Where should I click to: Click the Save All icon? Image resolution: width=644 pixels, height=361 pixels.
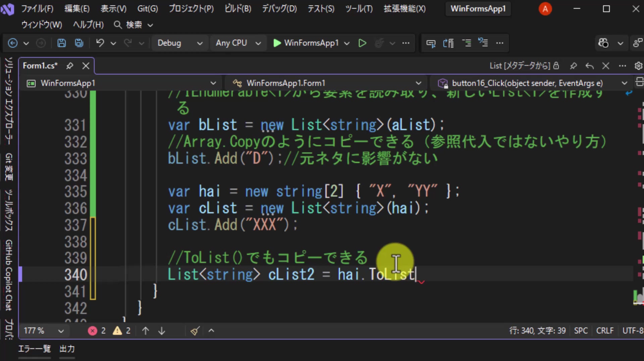tap(79, 43)
